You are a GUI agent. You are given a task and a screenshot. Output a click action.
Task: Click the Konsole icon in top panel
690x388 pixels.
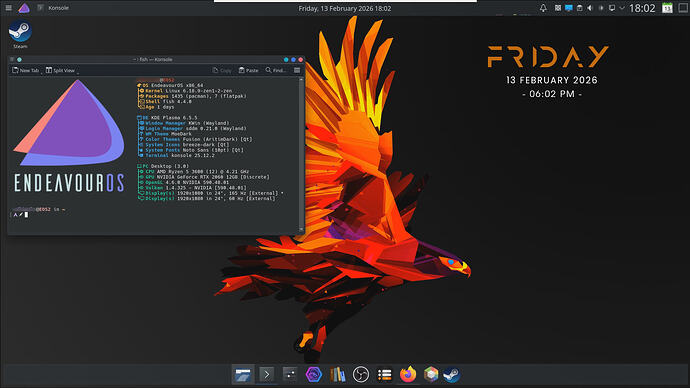[40, 8]
